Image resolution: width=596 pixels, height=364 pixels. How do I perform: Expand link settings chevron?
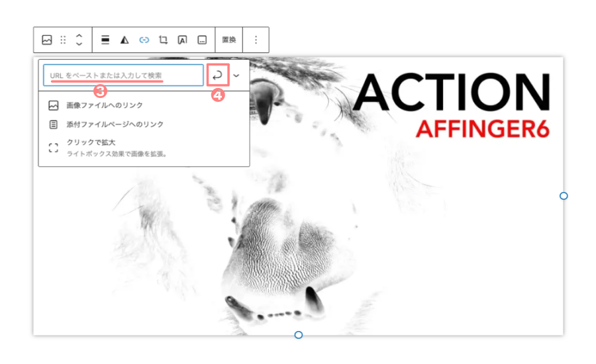point(236,75)
